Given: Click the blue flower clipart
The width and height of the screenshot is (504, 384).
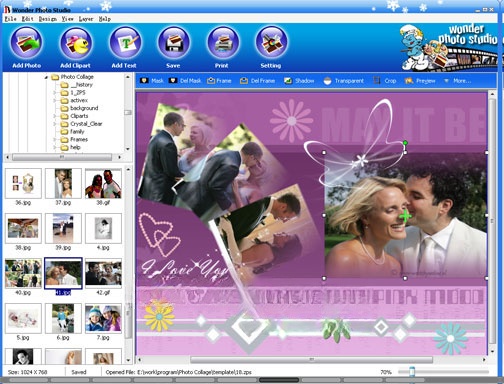Looking at the screenshot, I should 451,338.
